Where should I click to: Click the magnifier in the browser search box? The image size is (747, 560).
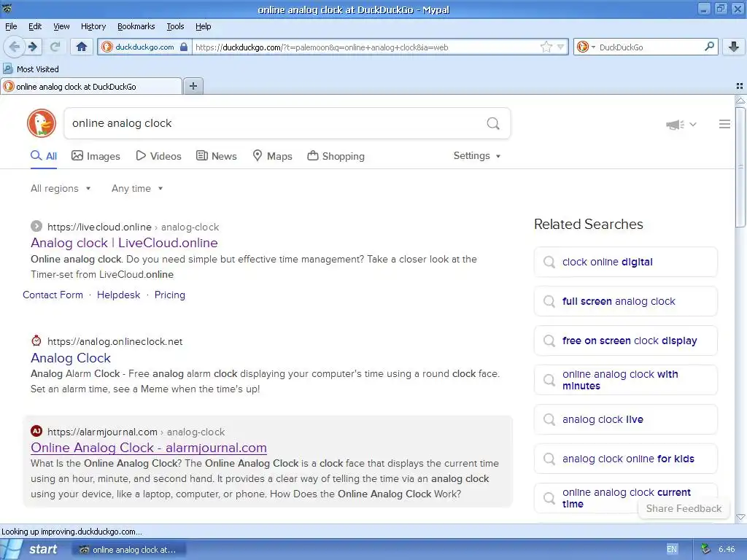click(709, 47)
